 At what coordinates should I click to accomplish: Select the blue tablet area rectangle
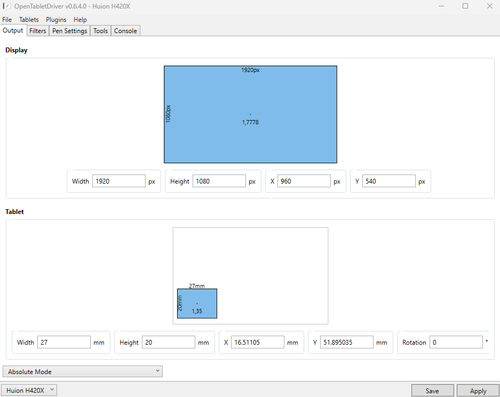[x=197, y=303]
